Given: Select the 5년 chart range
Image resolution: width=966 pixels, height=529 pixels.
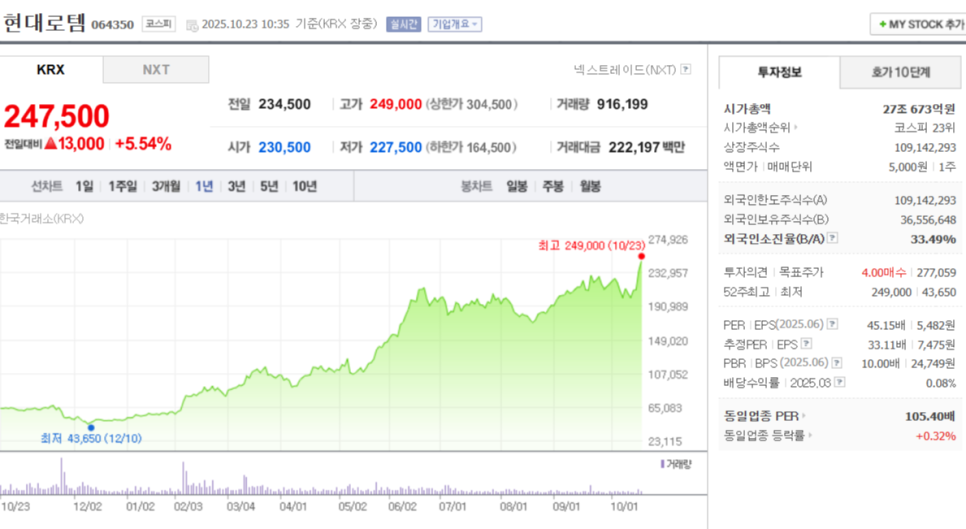Looking at the screenshot, I should 269,186.
